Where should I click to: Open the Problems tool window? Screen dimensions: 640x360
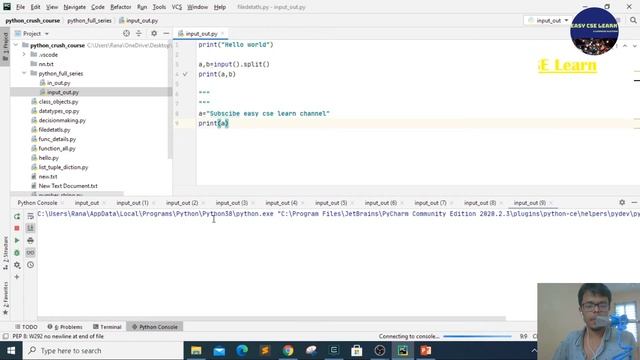pos(65,327)
